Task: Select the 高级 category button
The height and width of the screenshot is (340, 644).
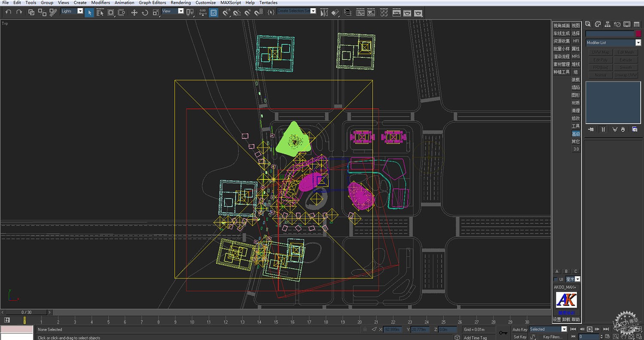Action: tap(576, 134)
